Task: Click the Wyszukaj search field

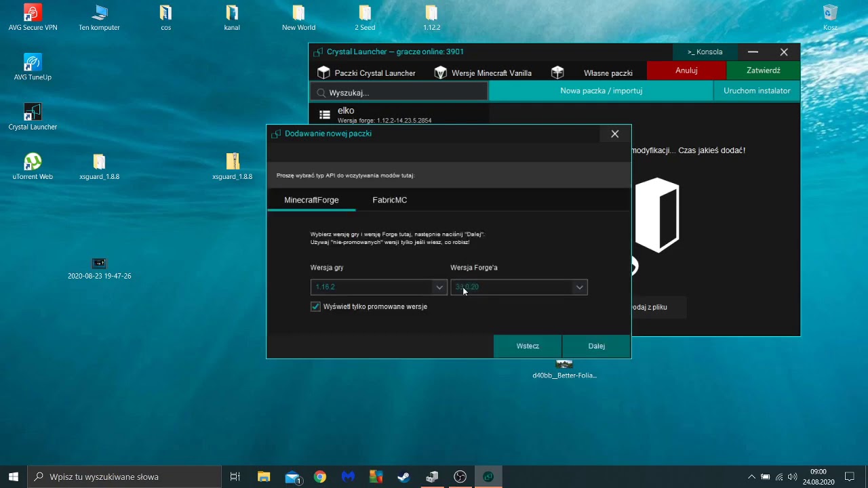Action: pos(399,92)
